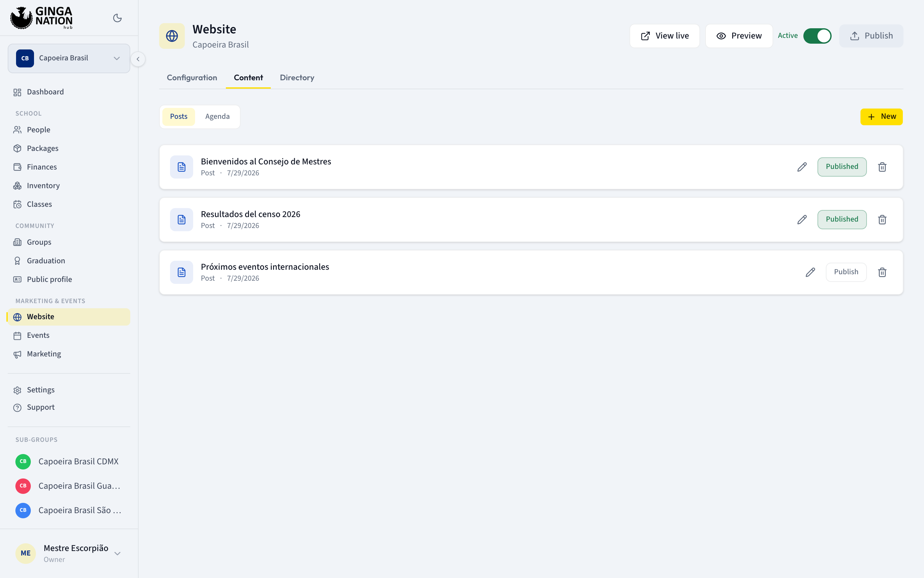The width and height of the screenshot is (924, 578).
Task: Click document icon of Próximos eventos post
Action: click(x=181, y=272)
